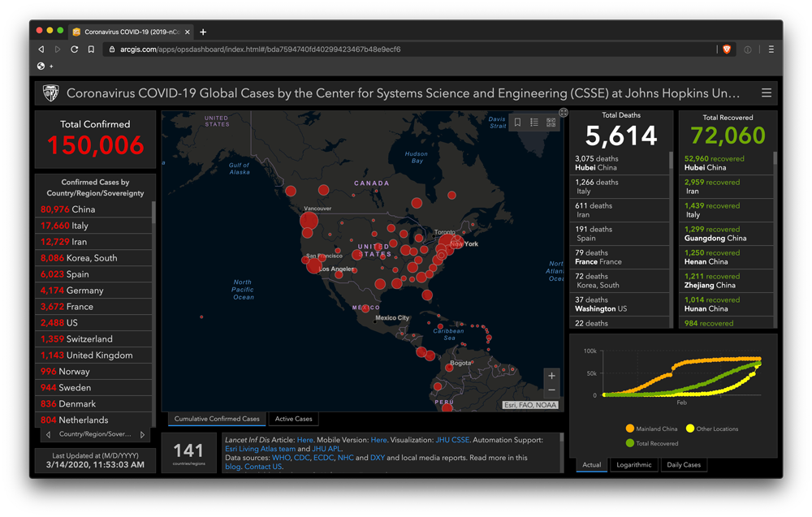Click the Johns Hopkins shield logo
This screenshot has height=517, width=812.
[50, 93]
